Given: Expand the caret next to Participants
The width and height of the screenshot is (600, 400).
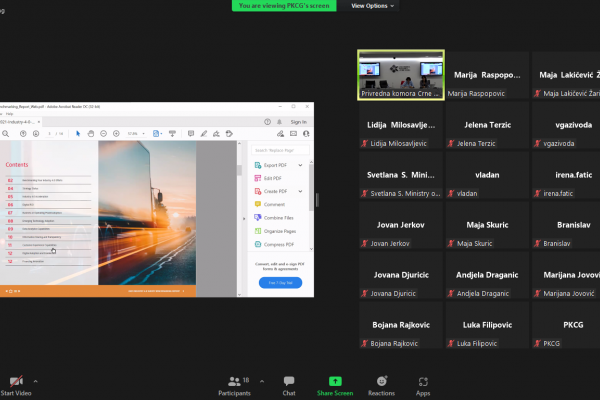Looking at the screenshot, I should click(x=262, y=381).
